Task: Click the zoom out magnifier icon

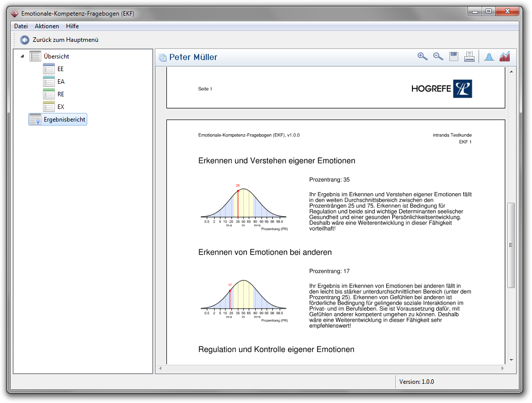Action: [438, 56]
